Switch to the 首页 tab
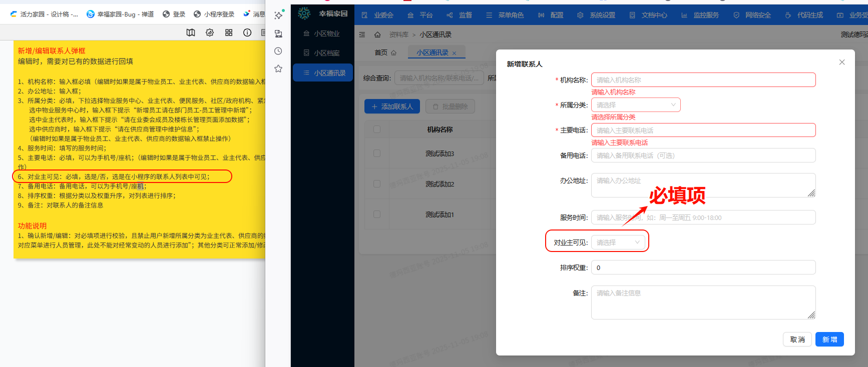This screenshot has width=868, height=367. [385, 52]
